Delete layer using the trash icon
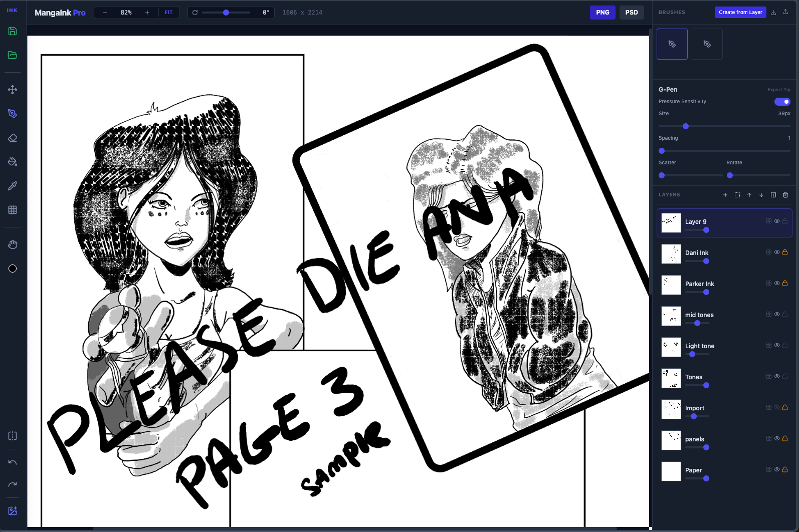 (x=785, y=195)
